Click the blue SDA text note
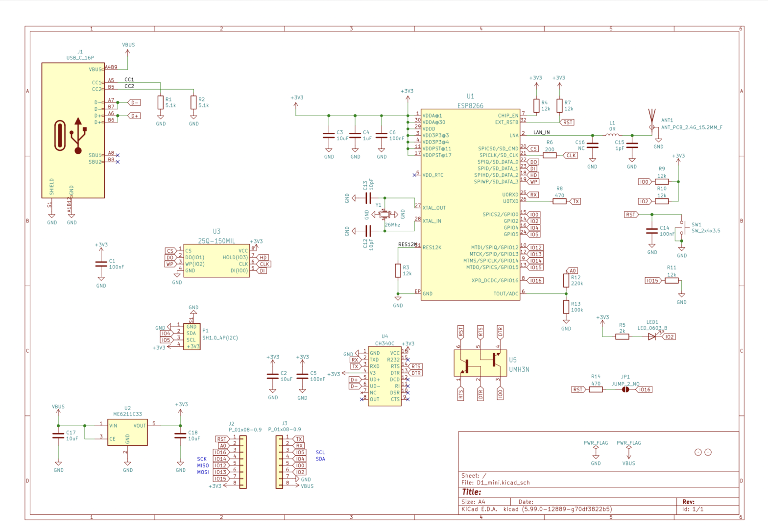The height and width of the screenshot is (532, 768). coord(320,459)
